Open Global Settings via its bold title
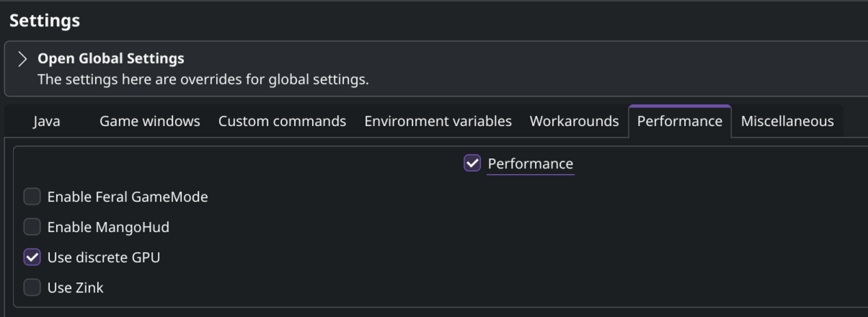The image size is (868, 317). point(110,58)
